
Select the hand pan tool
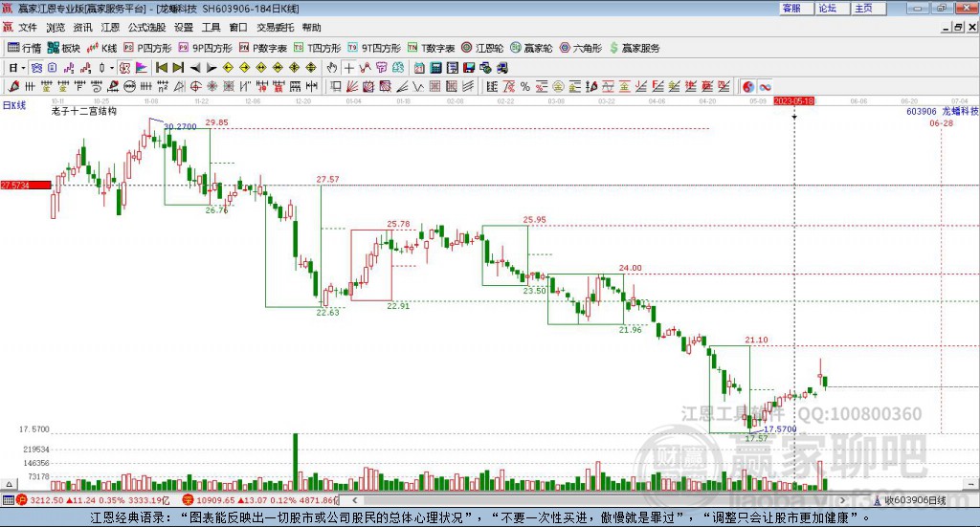(x=332, y=68)
